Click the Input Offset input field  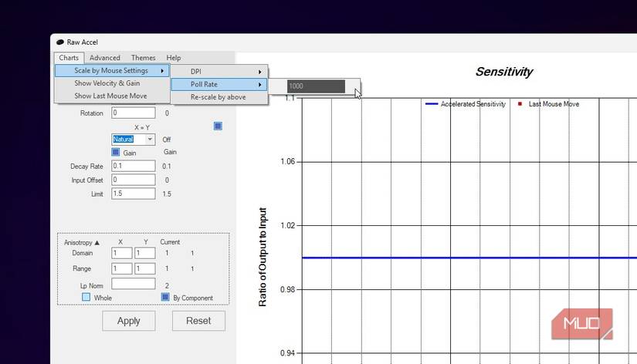click(134, 180)
